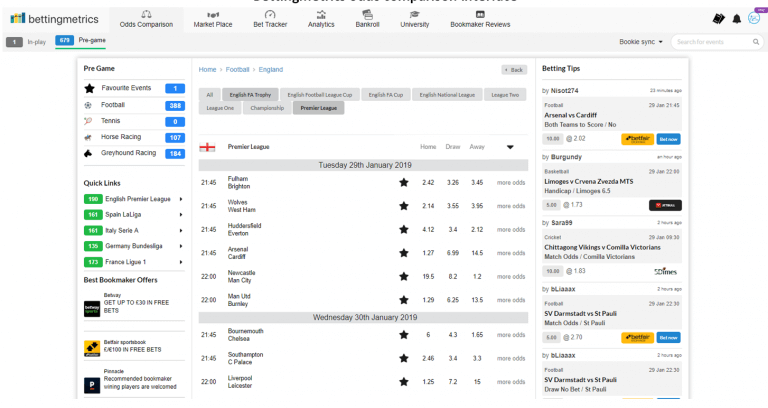Open more odds for Wolves vs West Ham
Screen dimensions: 768x408
click(x=510, y=206)
